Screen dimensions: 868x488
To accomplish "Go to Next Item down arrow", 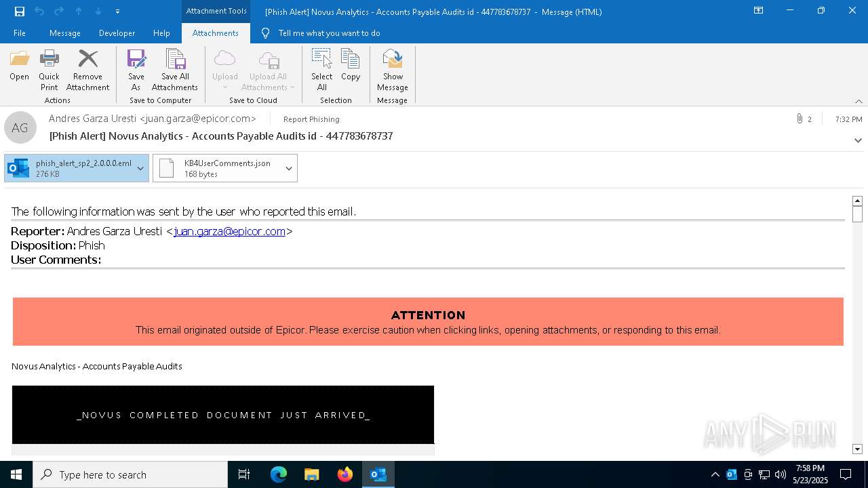I will [x=98, y=12].
